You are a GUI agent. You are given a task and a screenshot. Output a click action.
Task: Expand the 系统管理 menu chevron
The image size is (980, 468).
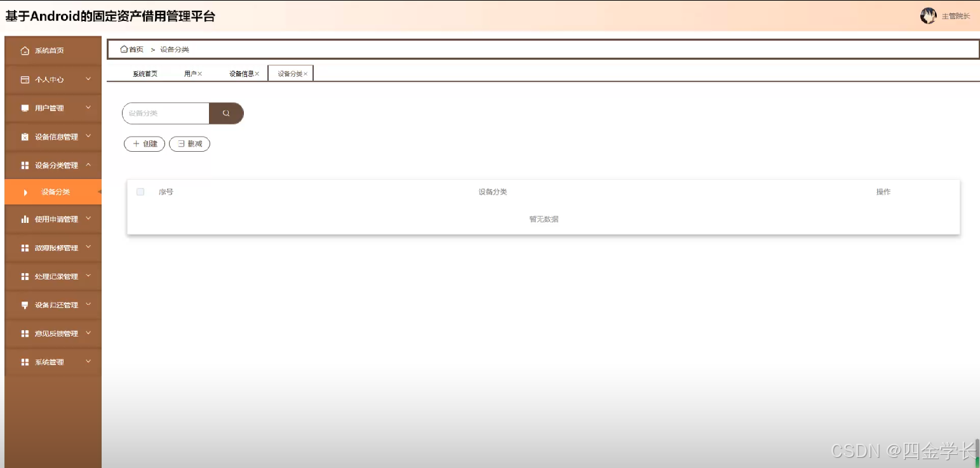click(88, 361)
